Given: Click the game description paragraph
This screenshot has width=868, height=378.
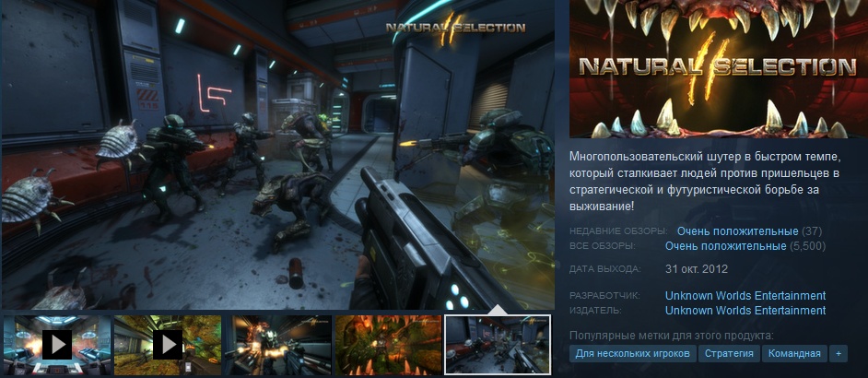Looking at the screenshot, I should point(705,182).
